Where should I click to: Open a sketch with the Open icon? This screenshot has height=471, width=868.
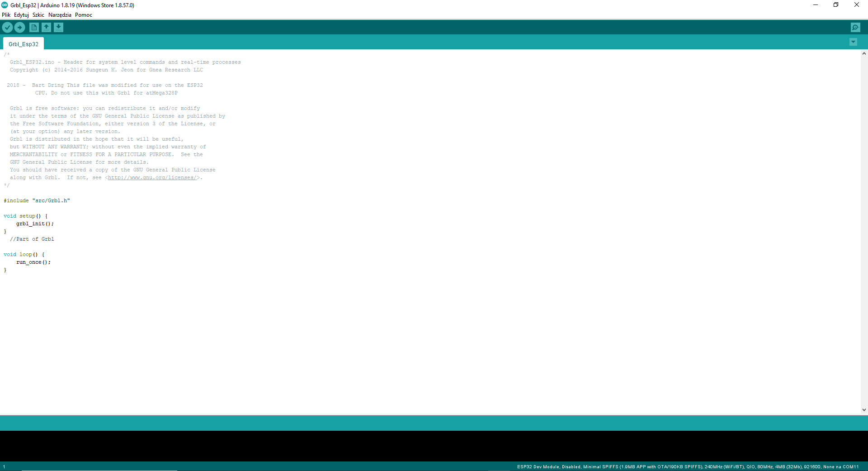[46, 28]
